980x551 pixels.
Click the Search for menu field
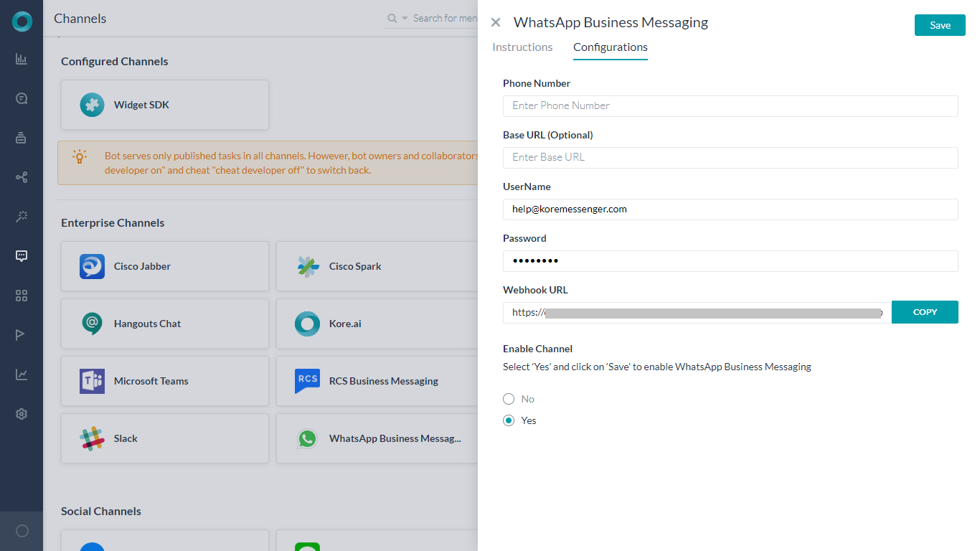[445, 18]
